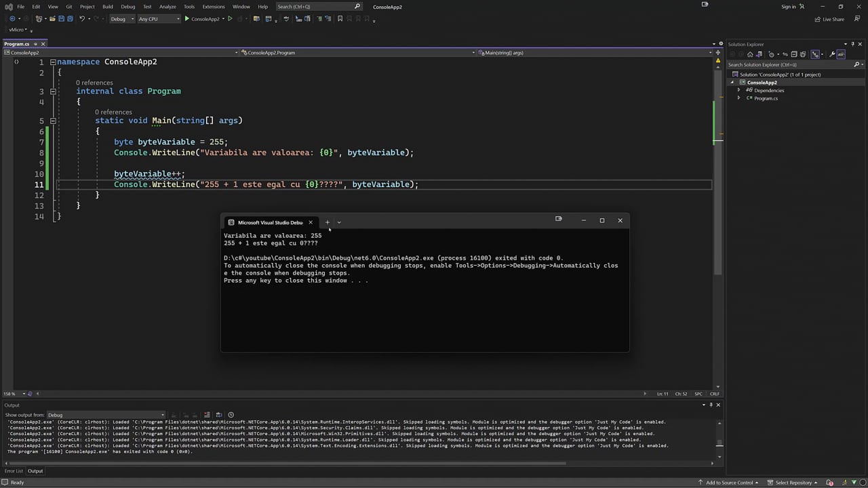Toggle Preview Selected Items in Solution Explorer
Image resolution: width=868 pixels, height=488 pixels.
click(841, 54)
